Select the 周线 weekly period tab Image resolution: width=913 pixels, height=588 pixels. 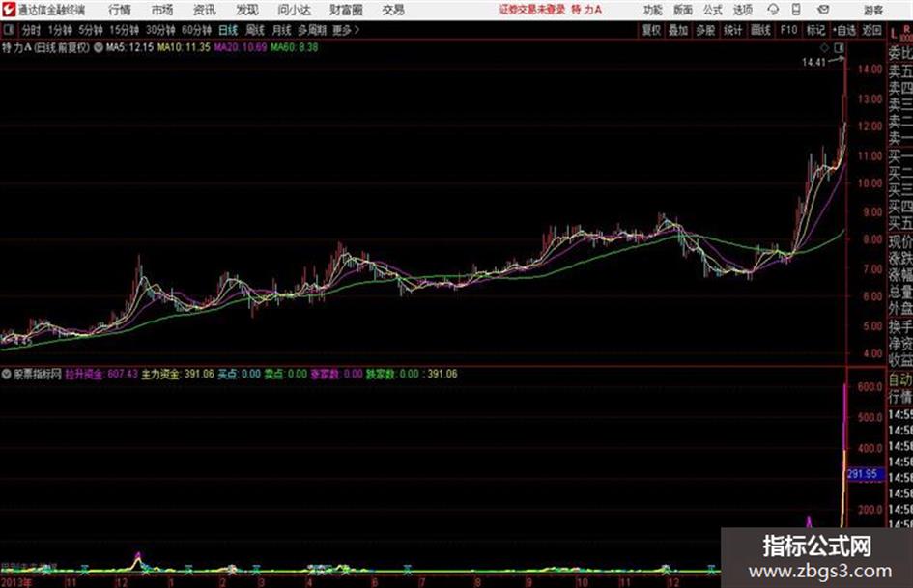point(255,30)
